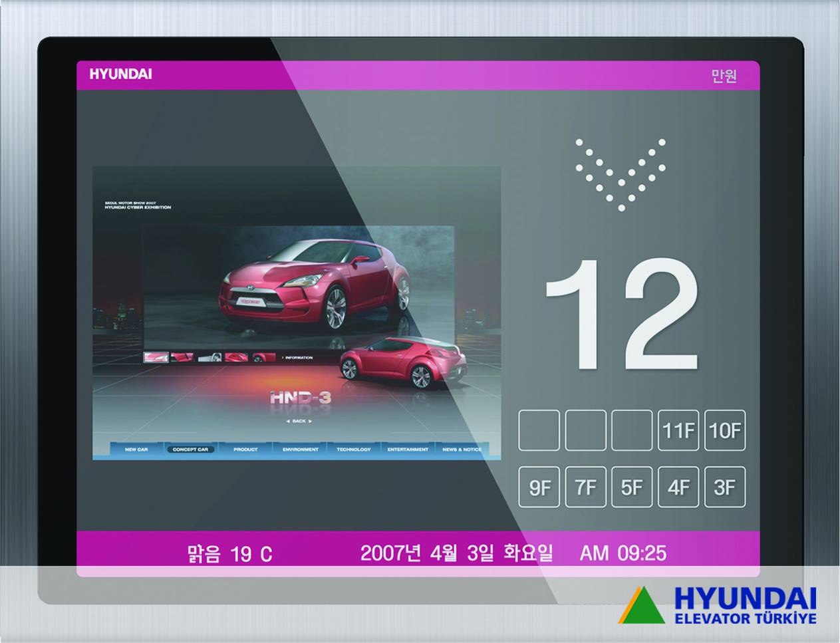Click the Back navigation link under HND-3

(x=299, y=421)
